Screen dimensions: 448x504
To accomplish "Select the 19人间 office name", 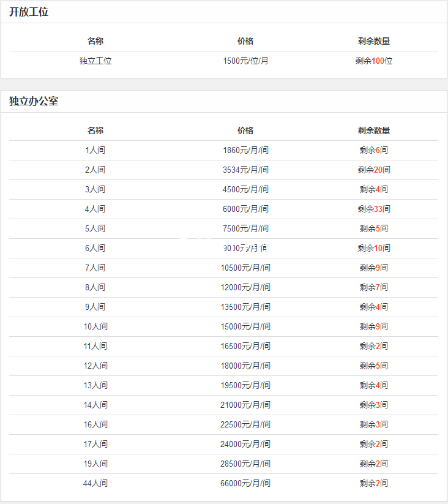I will tap(95, 464).
